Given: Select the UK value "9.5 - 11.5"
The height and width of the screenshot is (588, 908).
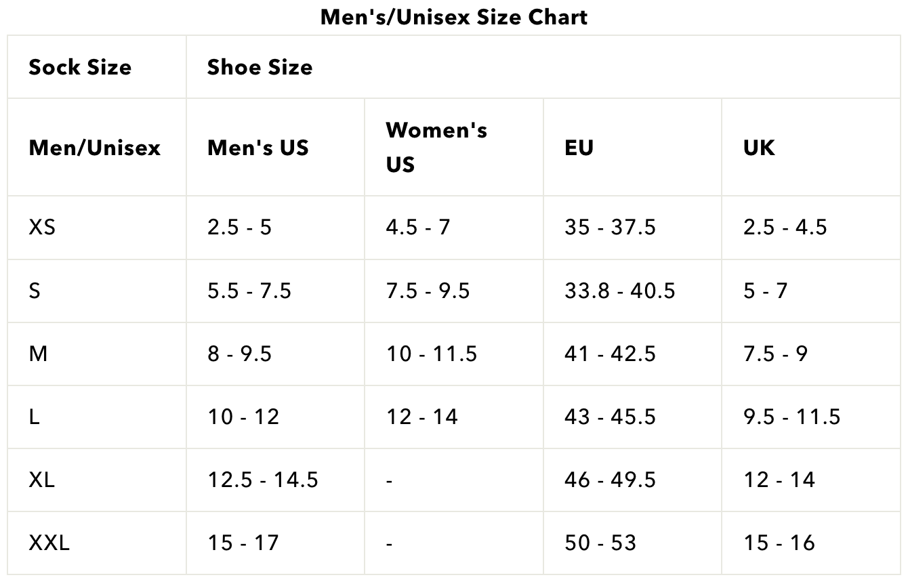Looking at the screenshot, I should [x=791, y=417].
